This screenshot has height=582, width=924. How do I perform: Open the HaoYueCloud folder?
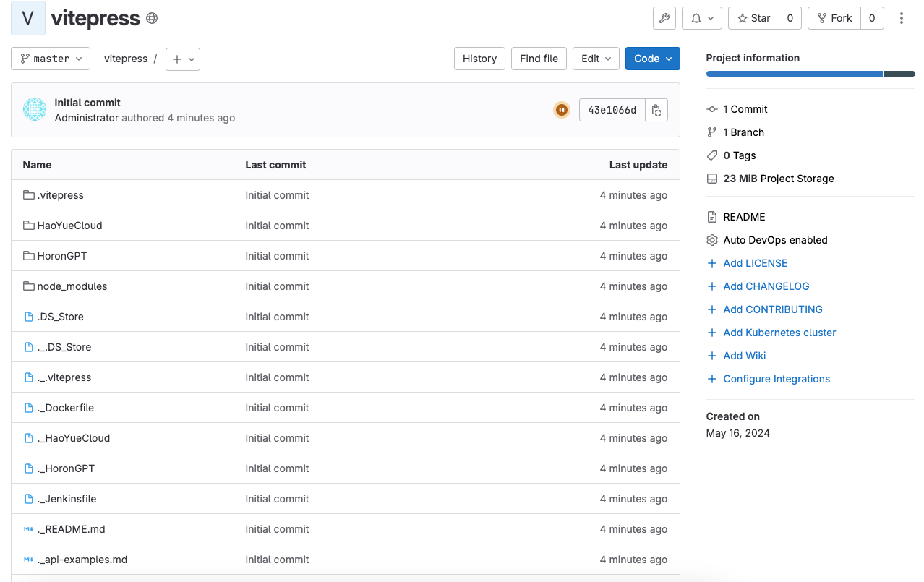[69, 226]
